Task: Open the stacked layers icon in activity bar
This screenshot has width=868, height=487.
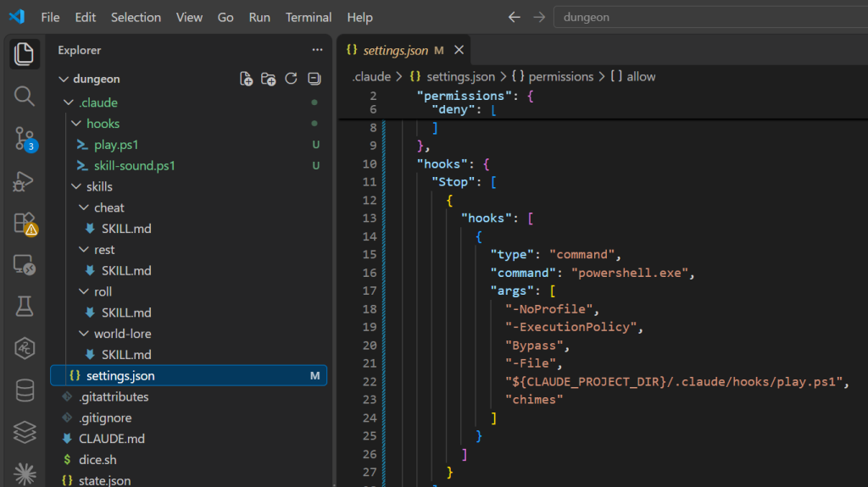Action: (24, 432)
